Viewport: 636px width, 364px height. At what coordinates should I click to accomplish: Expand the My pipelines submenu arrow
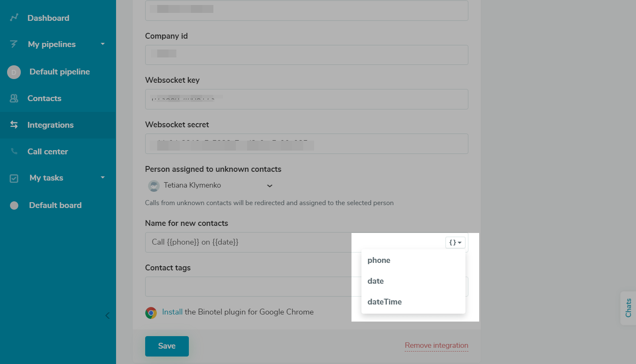coord(103,44)
